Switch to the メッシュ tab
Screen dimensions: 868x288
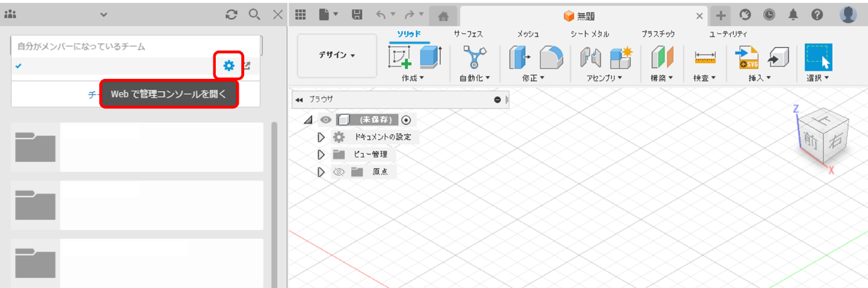(528, 34)
